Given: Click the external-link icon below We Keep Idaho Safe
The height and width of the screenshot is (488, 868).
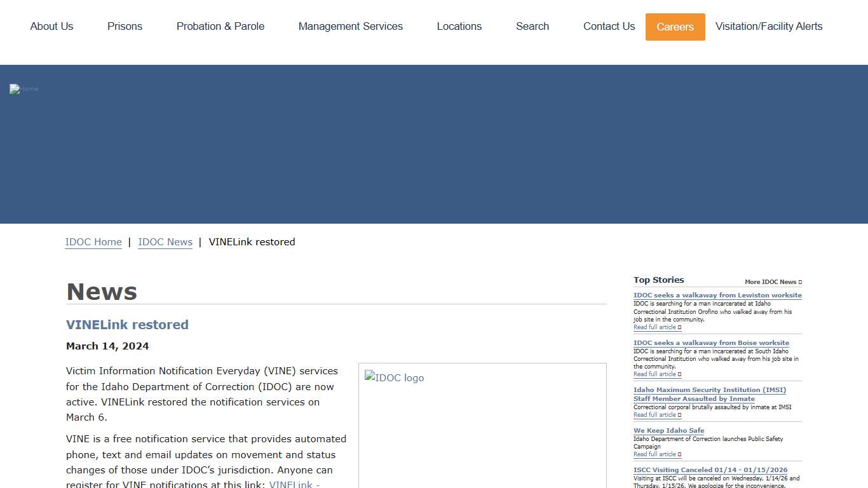Looking at the screenshot, I should (x=679, y=454).
